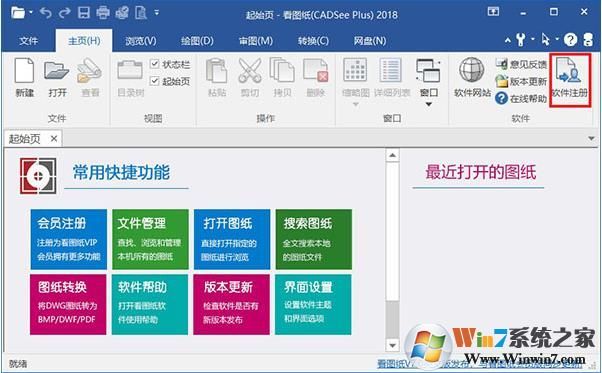Open 在线帮助 online help
The width and height of the screenshot is (602, 373).
(521, 99)
